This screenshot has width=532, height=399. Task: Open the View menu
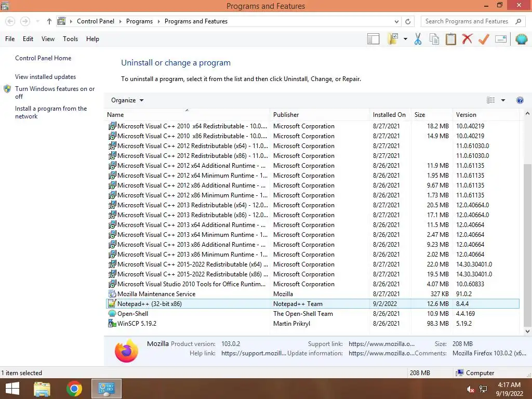(48, 39)
